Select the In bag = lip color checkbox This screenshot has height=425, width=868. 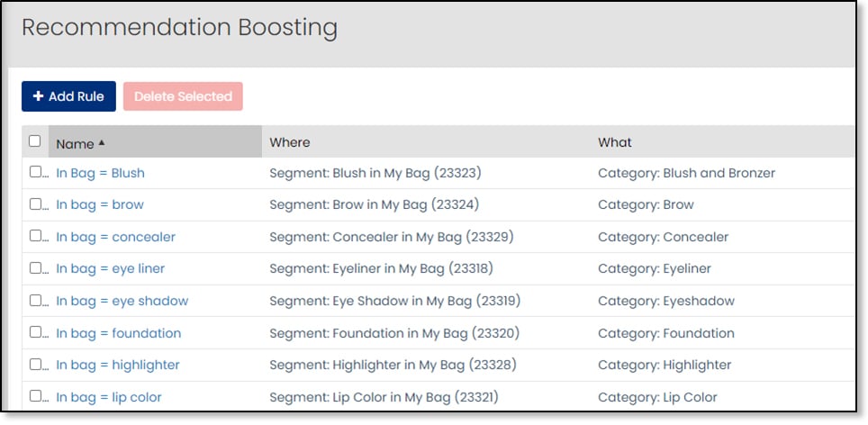point(35,396)
